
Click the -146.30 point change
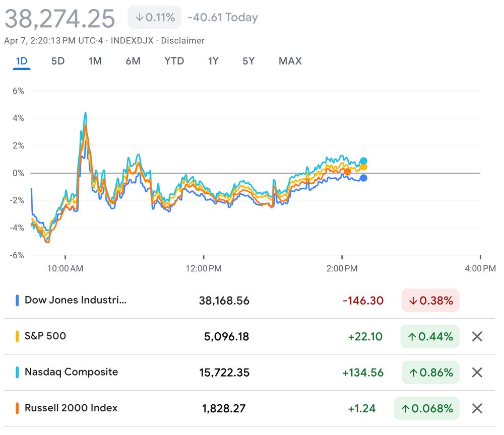coord(363,301)
